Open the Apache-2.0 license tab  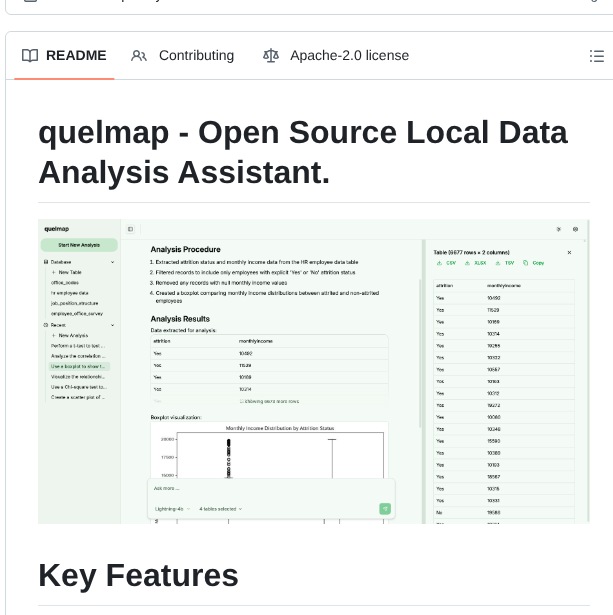tap(336, 56)
